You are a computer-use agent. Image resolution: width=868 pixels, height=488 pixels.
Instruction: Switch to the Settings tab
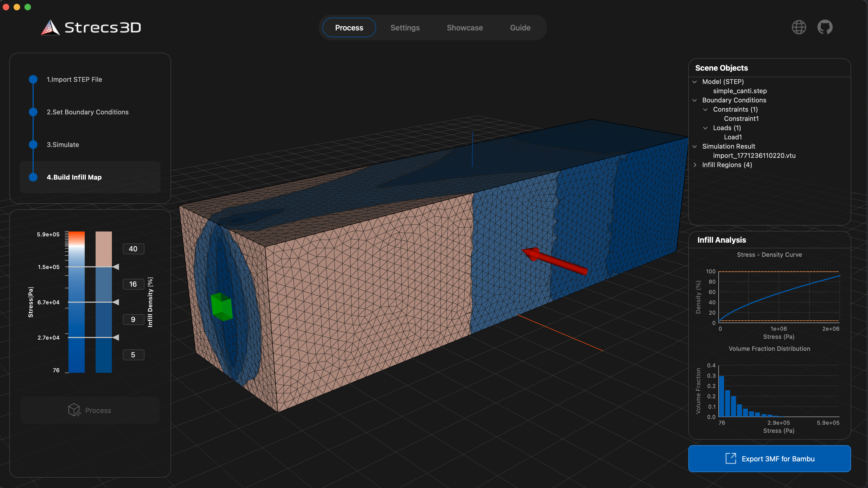tap(405, 27)
